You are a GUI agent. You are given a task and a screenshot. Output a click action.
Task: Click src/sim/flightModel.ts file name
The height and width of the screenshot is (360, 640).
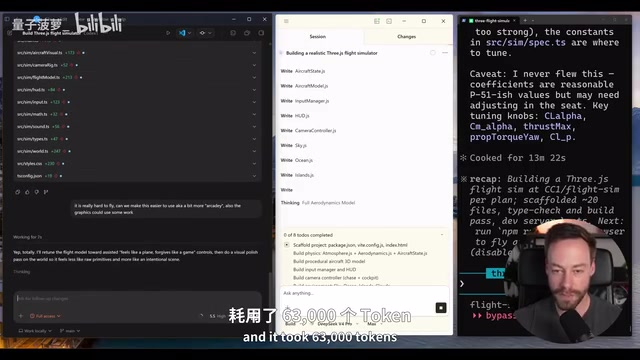(x=38, y=78)
